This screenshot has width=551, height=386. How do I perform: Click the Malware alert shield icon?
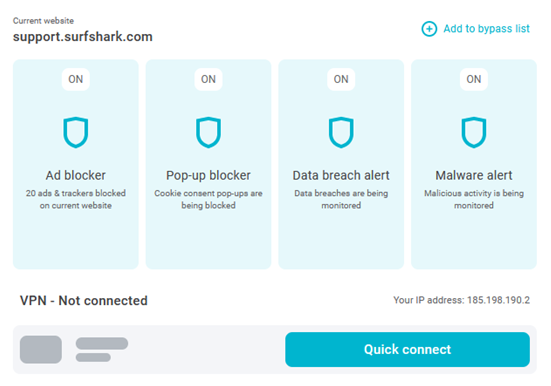coord(474,132)
